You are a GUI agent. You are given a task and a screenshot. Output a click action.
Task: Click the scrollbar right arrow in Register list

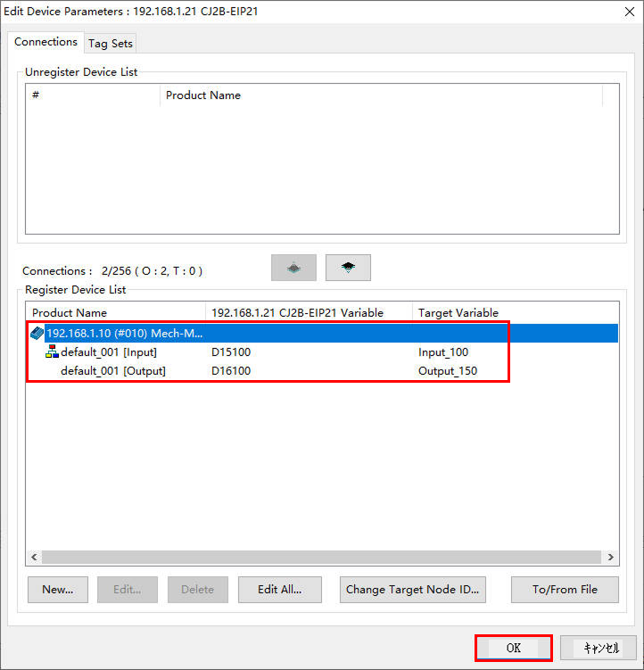click(611, 558)
